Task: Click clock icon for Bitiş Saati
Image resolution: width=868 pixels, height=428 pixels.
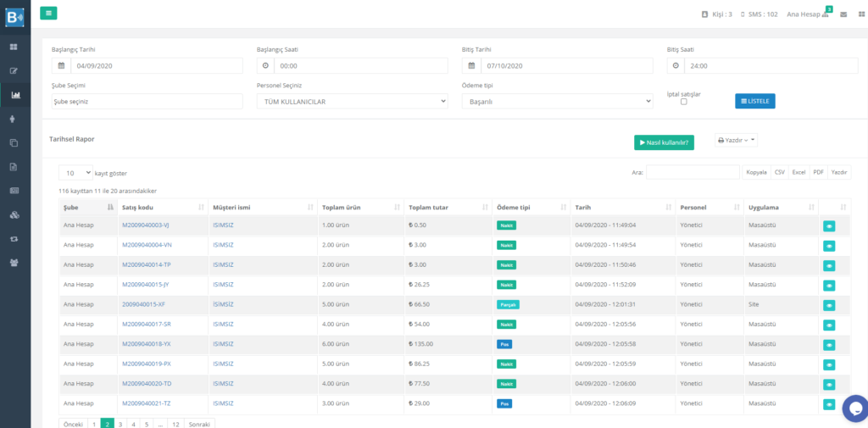Action: pos(676,66)
